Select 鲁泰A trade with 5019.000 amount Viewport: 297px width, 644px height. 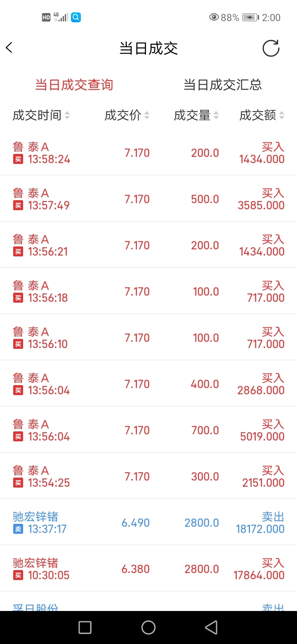pyautogui.click(x=148, y=430)
